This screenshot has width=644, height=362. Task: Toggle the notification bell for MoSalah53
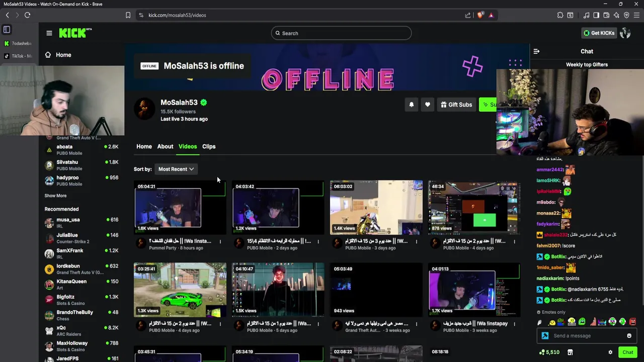click(x=411, y=105)
